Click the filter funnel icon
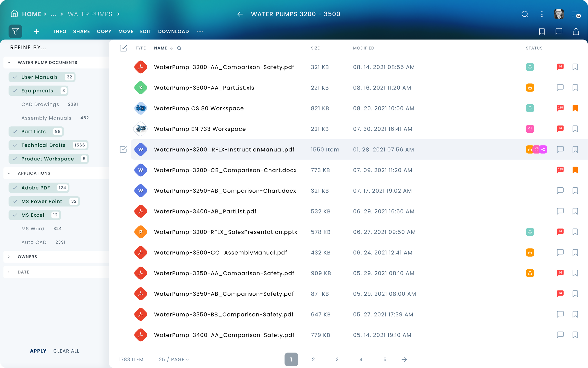 (15, 31)
